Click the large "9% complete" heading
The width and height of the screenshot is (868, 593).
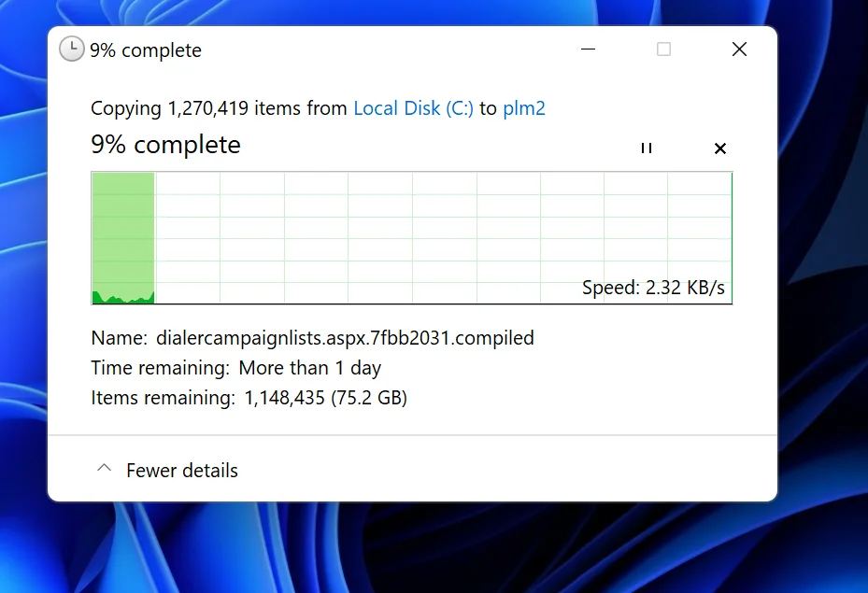click(x=165, y=145)
